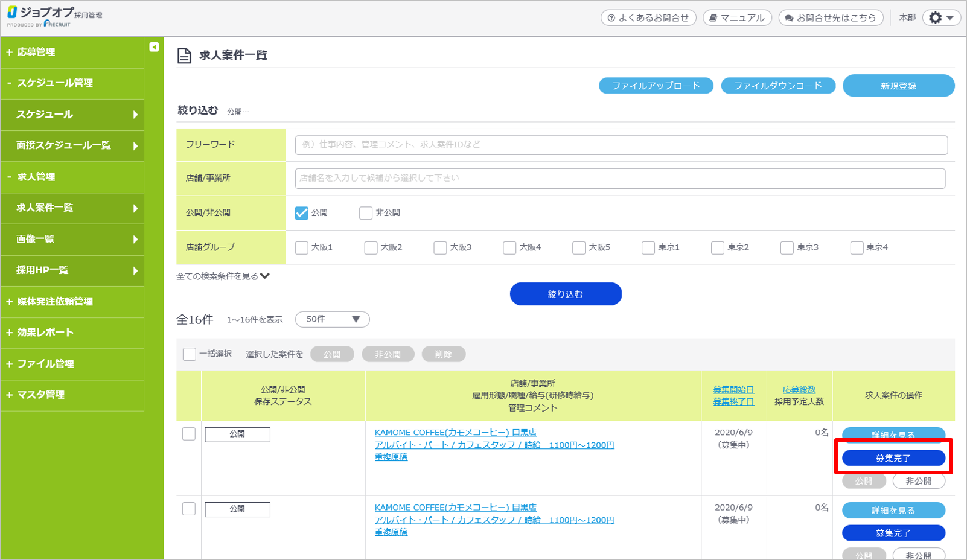Open the settings gear menu
The image size is (967, 560).
coord(940,18)
